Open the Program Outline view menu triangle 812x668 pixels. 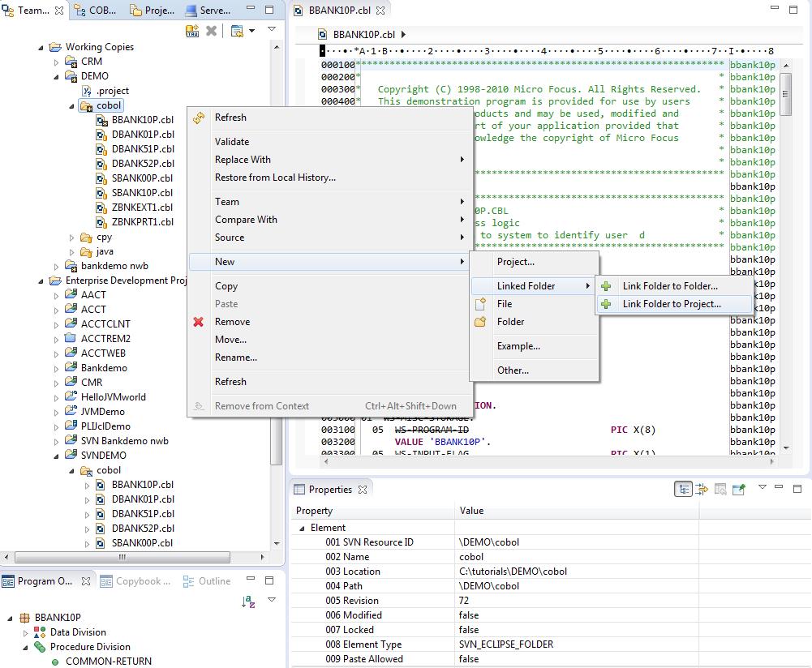coord(272,600)
